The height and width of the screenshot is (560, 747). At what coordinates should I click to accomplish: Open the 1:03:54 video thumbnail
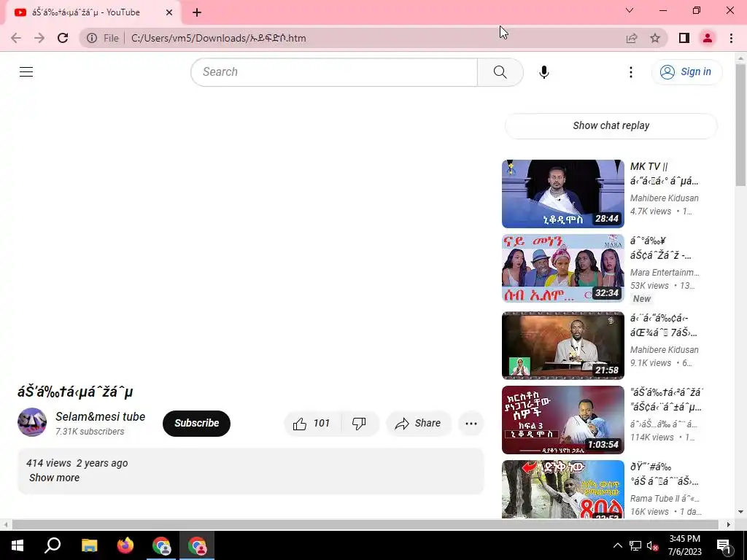[562, 419]
